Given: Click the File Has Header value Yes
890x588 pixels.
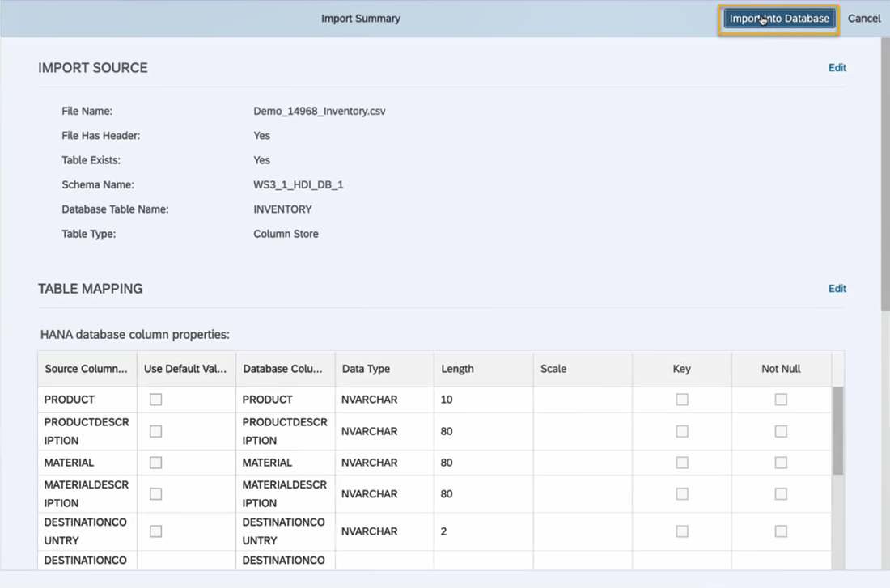Looking at the screenshot, I should tap(261, 136).
